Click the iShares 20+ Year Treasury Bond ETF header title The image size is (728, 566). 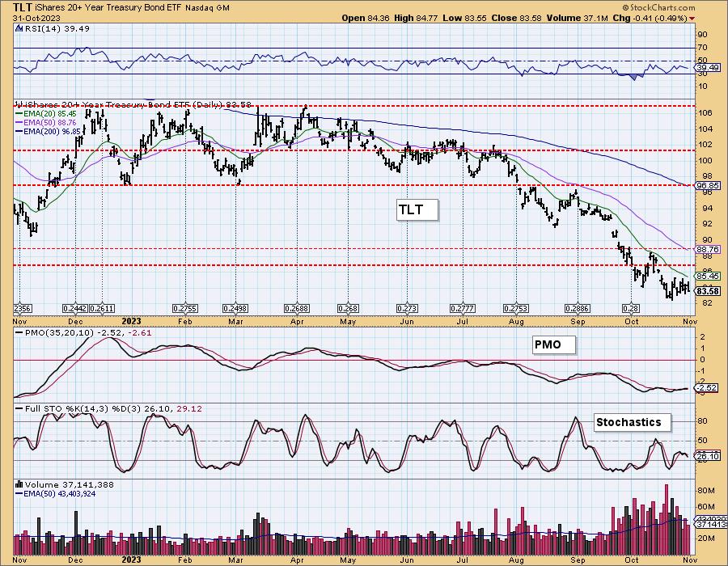pyautogui.click(x=108, y=8)
